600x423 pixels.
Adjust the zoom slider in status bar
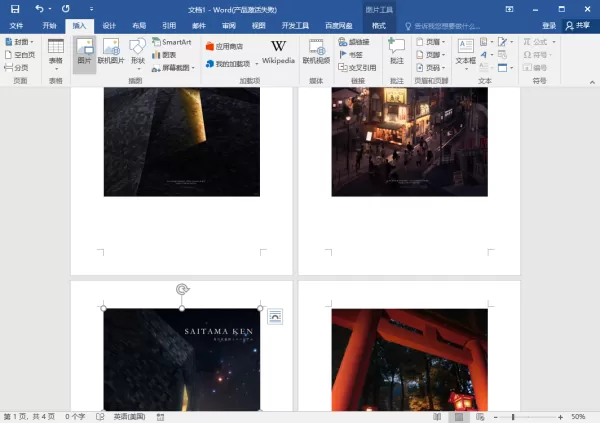(513, 417)
